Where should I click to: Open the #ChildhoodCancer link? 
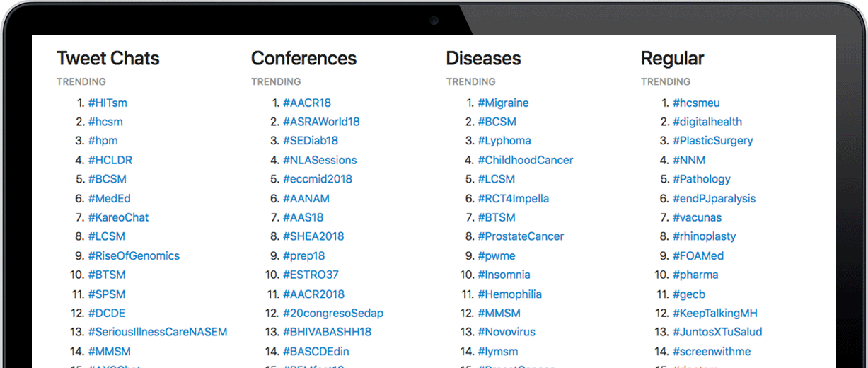(526, 160)
